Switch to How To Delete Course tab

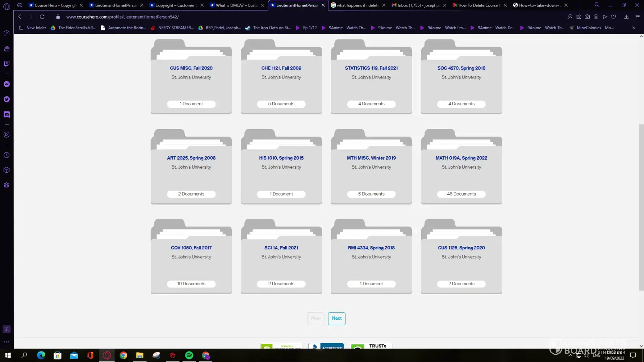click(x=479, y=5)
